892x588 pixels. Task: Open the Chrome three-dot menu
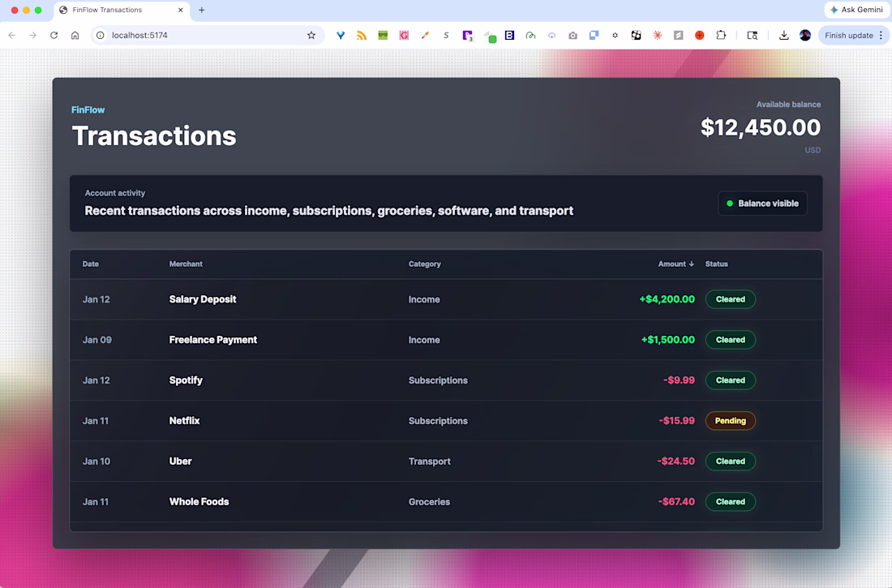881,36
